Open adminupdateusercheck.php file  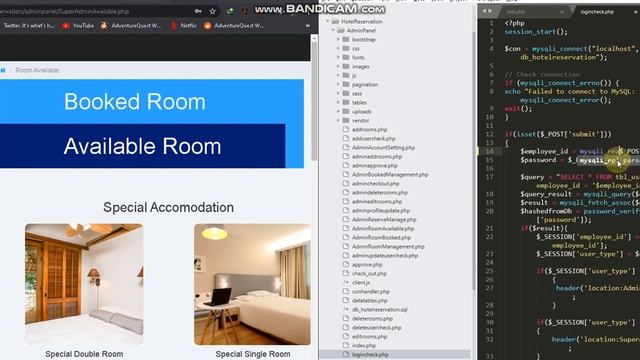385,256
